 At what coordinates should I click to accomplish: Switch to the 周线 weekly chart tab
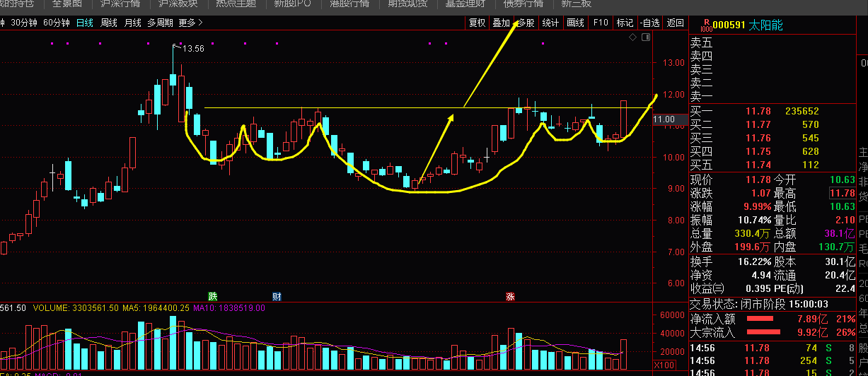[109, 23]
